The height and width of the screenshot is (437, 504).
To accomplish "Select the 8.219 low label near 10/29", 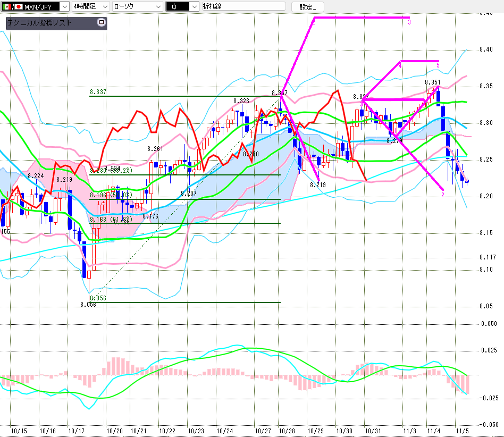I will point(318,184).
